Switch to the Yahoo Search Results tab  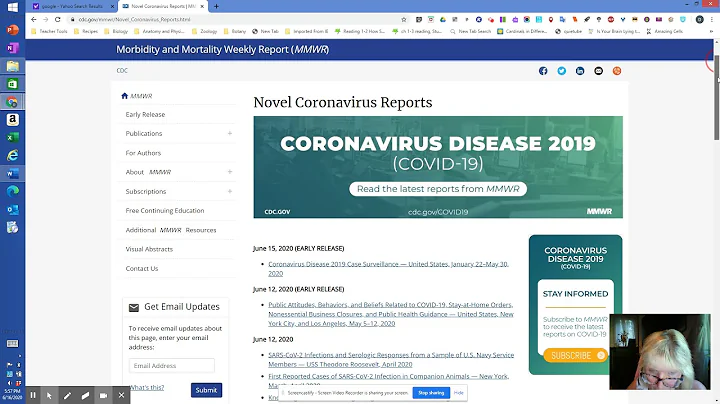pos(73,6)
